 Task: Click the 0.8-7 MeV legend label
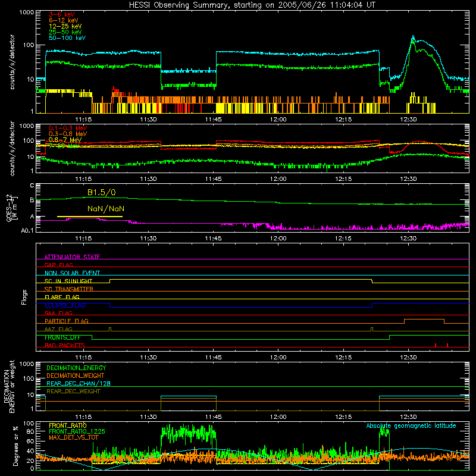click(65, 140)
